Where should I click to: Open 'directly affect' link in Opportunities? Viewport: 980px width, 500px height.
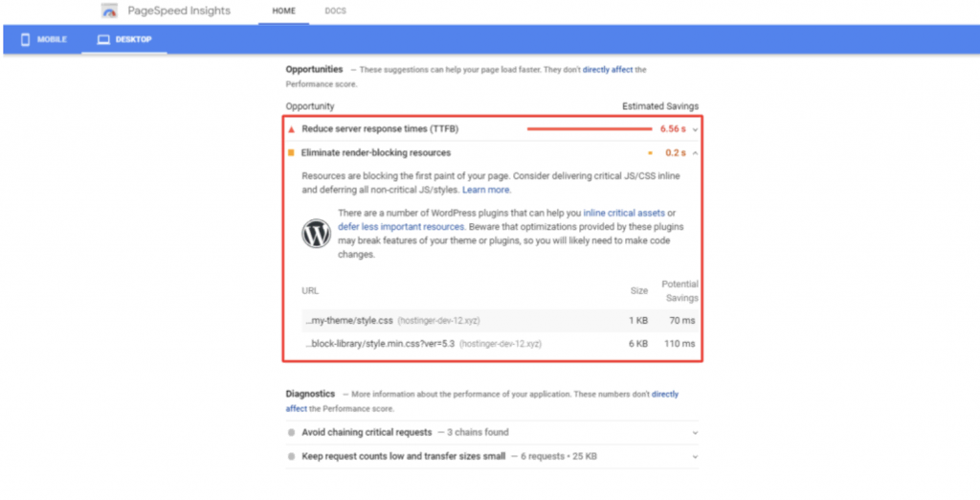(x=608, y=70)
